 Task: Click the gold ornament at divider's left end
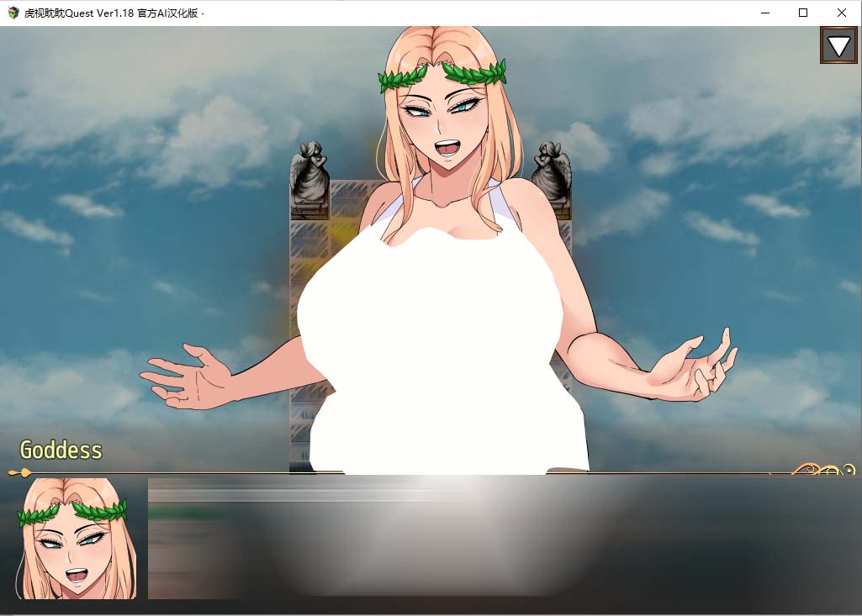click(24, 472)
